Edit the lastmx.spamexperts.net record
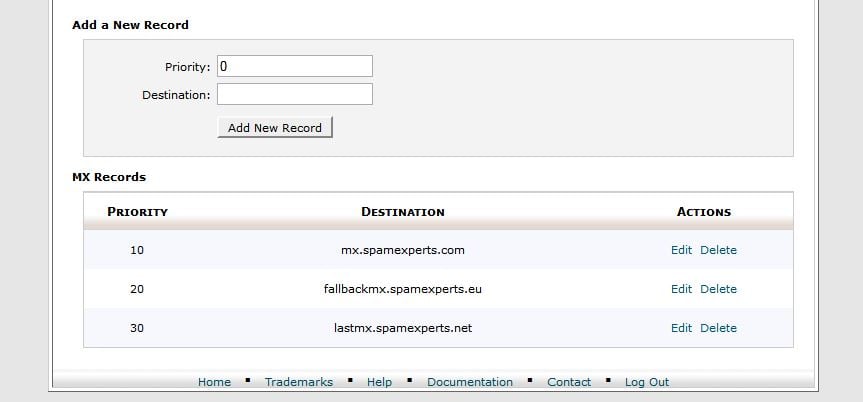The image size is (863, 402). [681, 328]
